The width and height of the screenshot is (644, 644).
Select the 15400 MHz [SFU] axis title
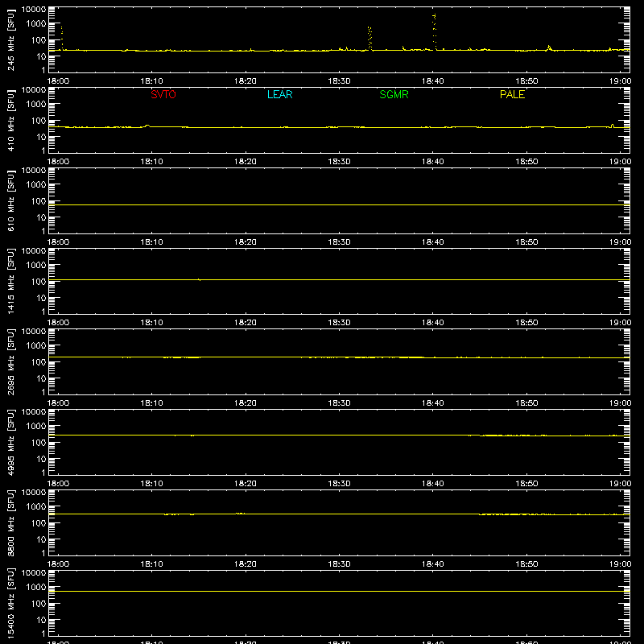[x=10, y=603]
